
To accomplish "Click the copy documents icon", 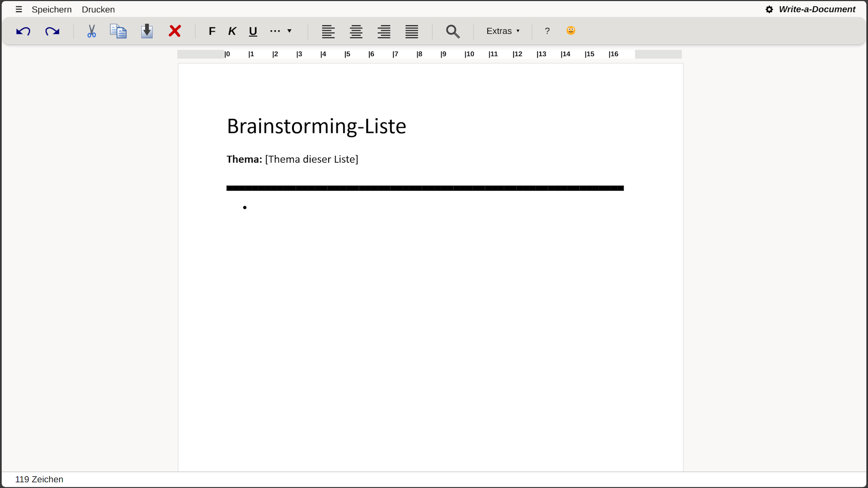I will point(118,31).
